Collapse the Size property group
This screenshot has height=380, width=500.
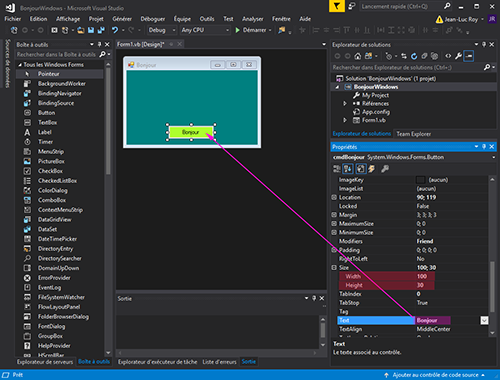pyautogui.click(x=334, y=268)
